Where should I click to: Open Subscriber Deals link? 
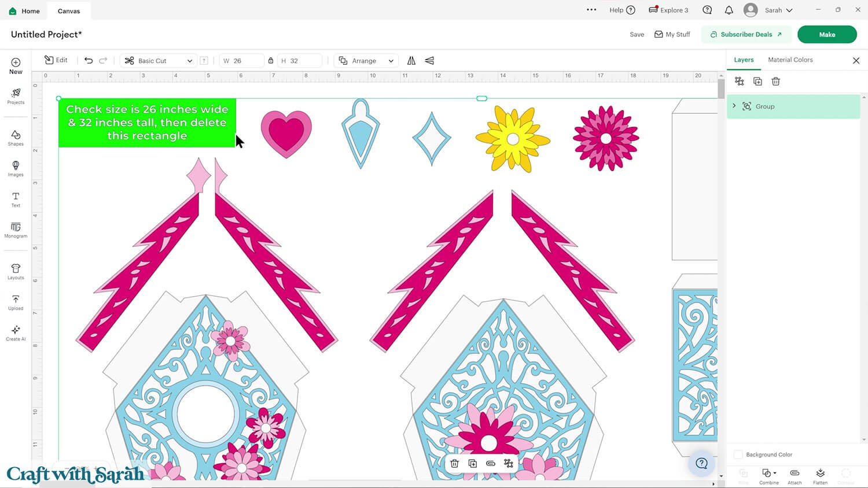pos(746,34)
